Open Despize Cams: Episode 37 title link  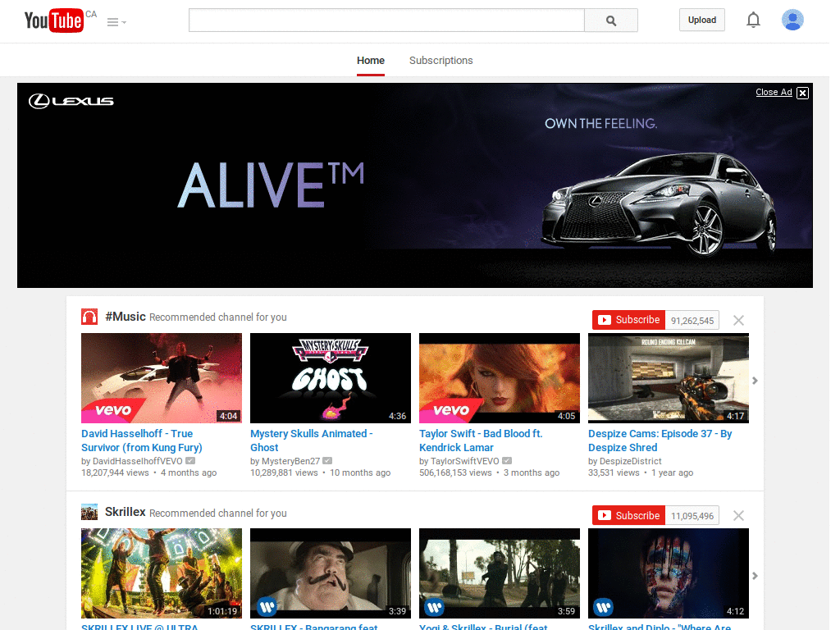[x=660, y=441]
